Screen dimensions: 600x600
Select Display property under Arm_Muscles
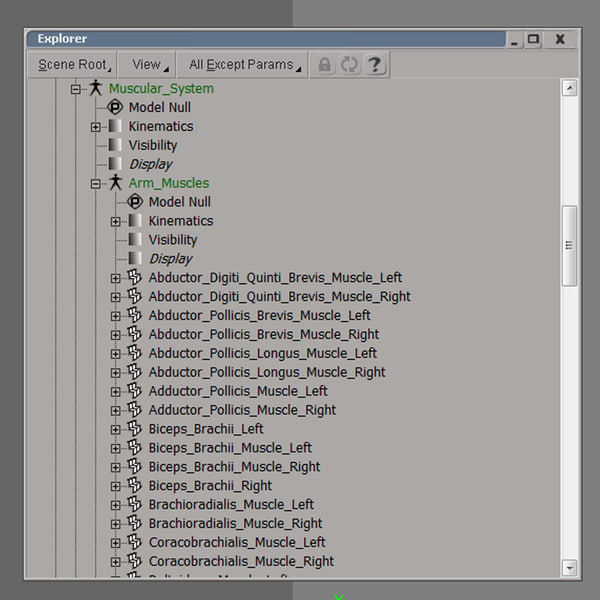[x=170, y=259]
